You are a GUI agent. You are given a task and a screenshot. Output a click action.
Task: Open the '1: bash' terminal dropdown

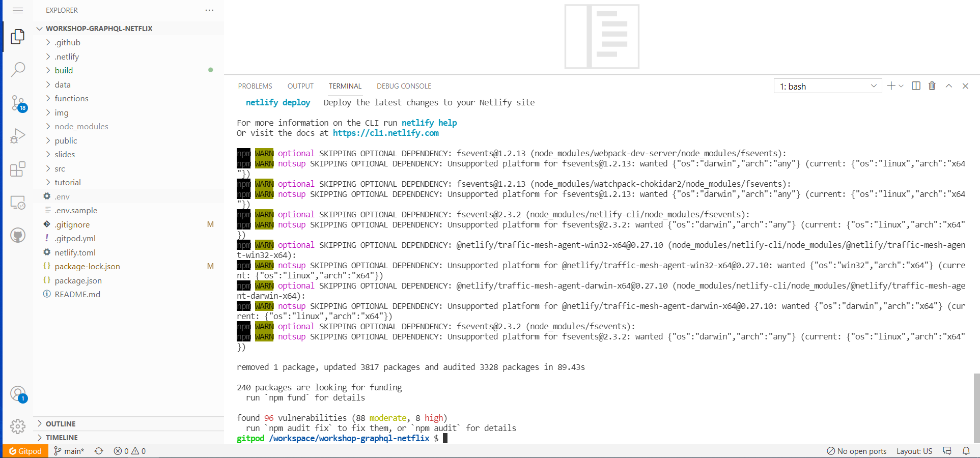pos(827,85)
